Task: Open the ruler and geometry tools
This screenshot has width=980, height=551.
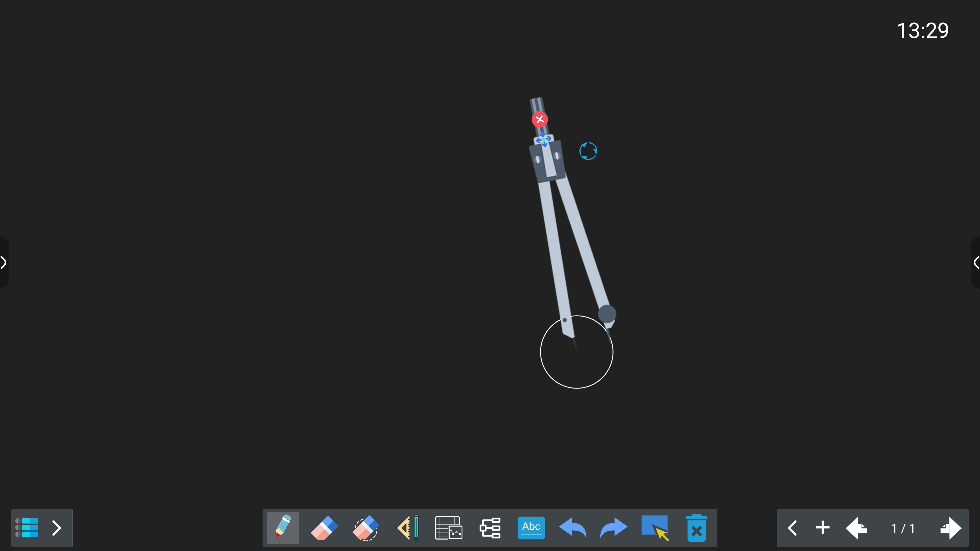Action: click(408, 528)
